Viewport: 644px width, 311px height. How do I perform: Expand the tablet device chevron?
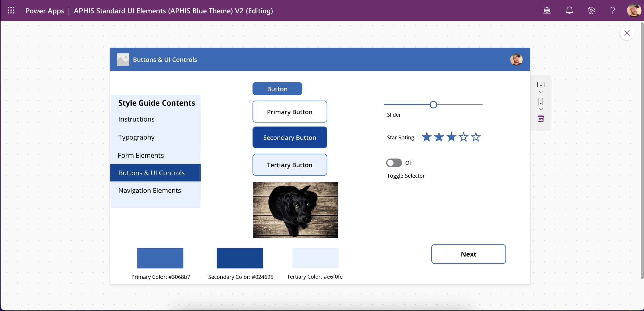[x=541, y=92]
